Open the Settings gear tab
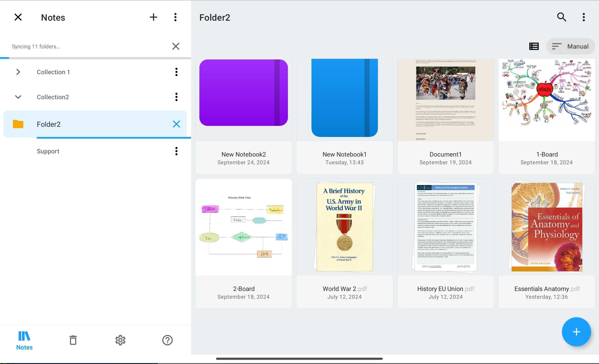599x364 pixels. point(120,340)
